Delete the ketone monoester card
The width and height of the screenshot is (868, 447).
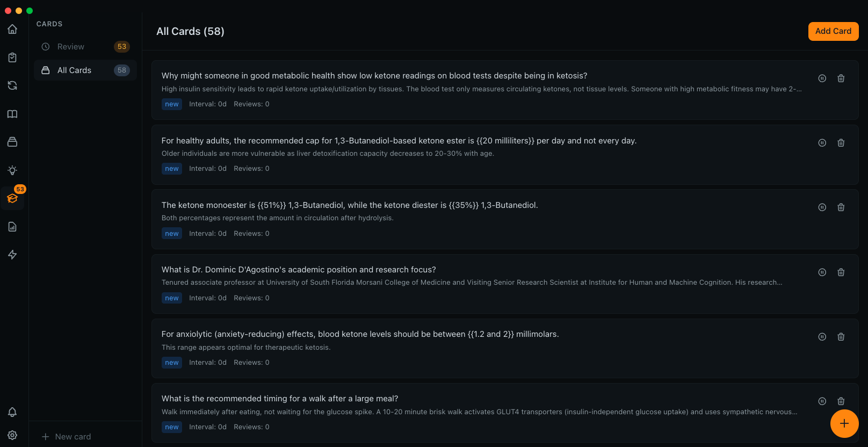pyautogui.click(x=841, y=207)
